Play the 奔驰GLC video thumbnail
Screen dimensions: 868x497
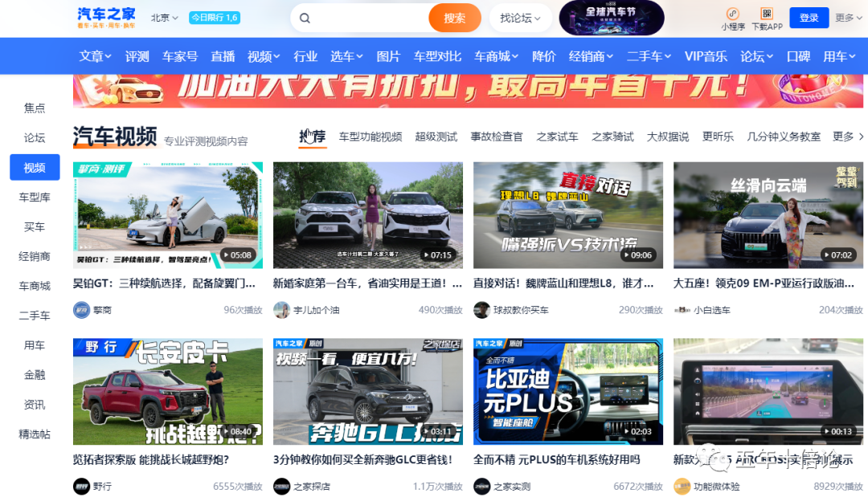pos(368,391)
